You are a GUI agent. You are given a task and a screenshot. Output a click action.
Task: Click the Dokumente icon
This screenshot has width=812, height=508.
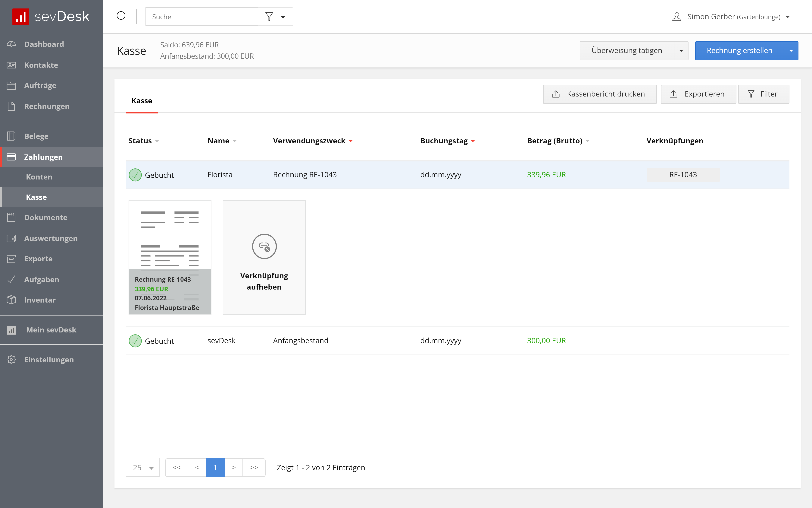coord(11,217)
